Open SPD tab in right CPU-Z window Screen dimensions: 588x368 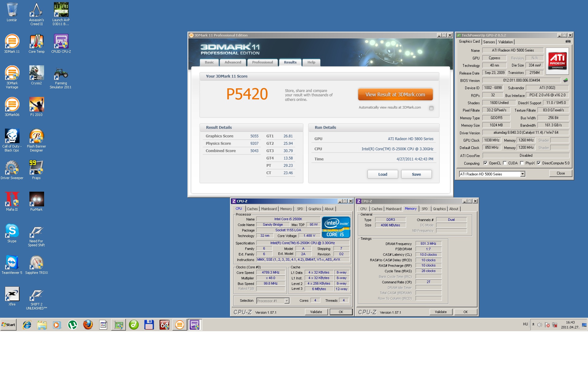pos(424,209)
